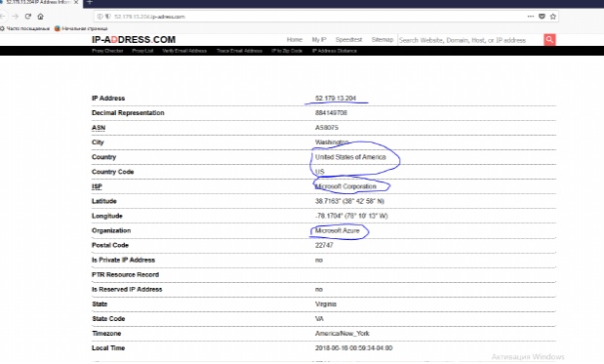Close the current IP Address tab
Screen dimensions: 604x364
tap(76, 2)
